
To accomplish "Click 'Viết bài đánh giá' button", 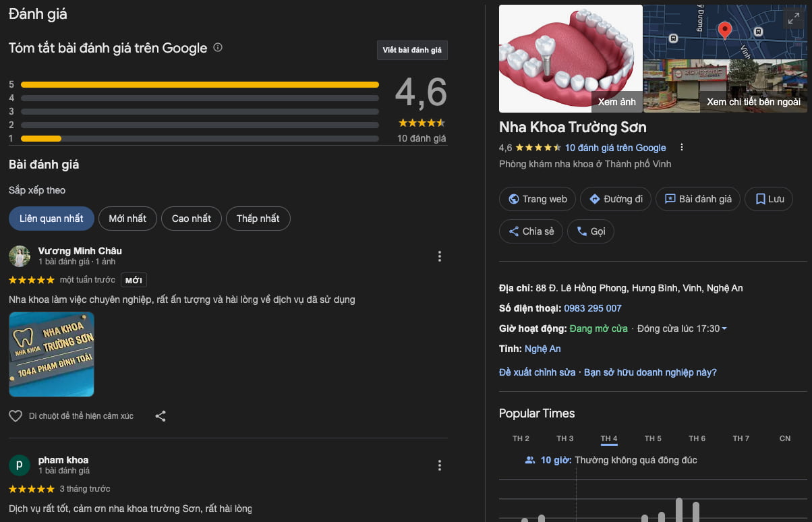I will (411, 51).
